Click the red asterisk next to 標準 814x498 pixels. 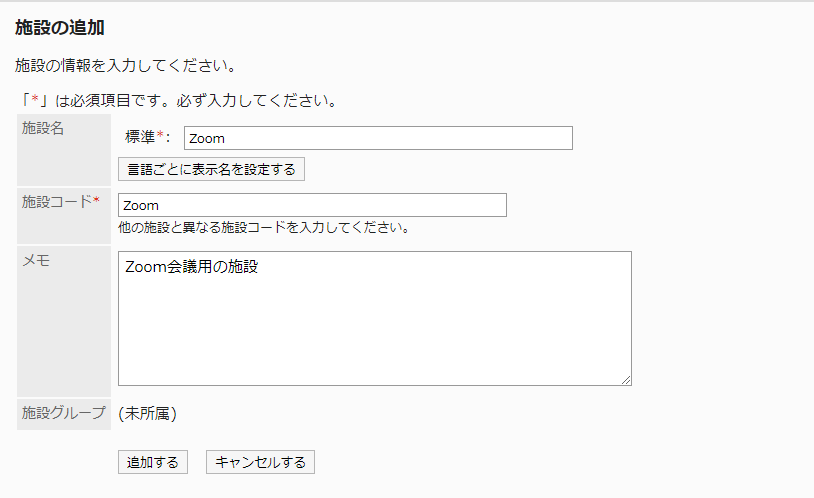[159, 135]
